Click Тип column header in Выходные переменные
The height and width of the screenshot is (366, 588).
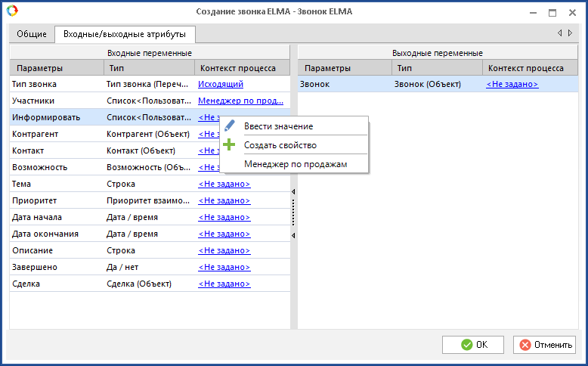438,68
